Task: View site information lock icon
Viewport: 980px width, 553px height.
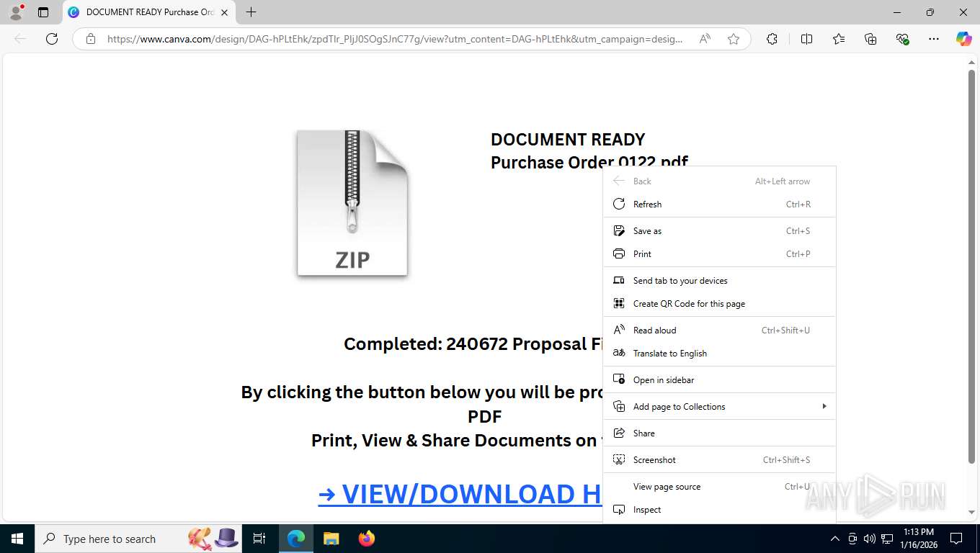Action: [x=91, y=39]
